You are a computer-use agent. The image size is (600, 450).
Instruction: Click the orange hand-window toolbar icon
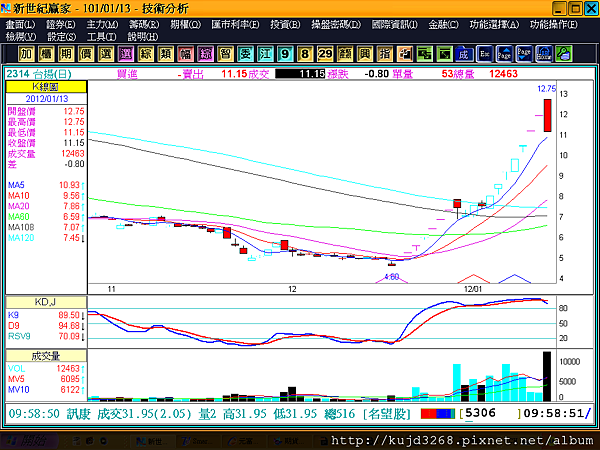pos(404,54)
